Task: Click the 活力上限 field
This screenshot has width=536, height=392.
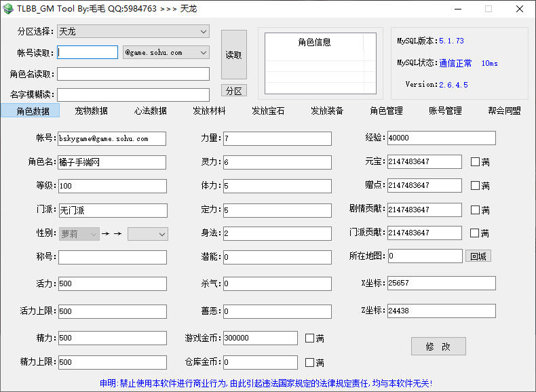Action: [x=113, y=311]
